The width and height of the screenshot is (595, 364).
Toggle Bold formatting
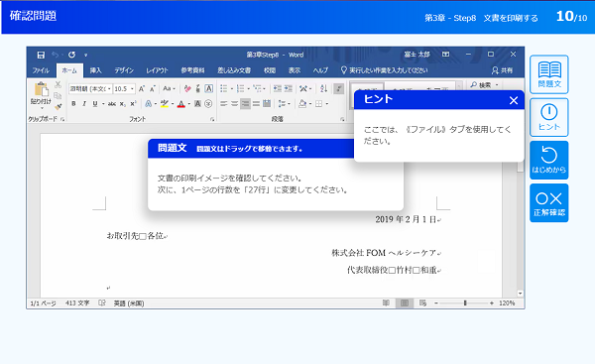click(73, 103)
